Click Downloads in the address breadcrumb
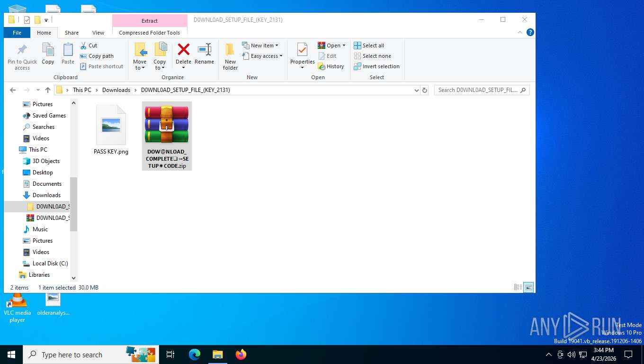 116,90
